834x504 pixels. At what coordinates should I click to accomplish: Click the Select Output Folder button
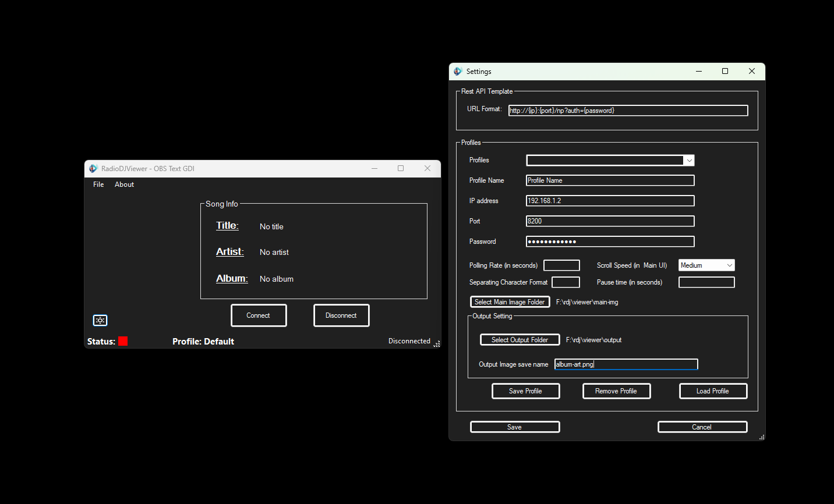click(x=520, y=340)
